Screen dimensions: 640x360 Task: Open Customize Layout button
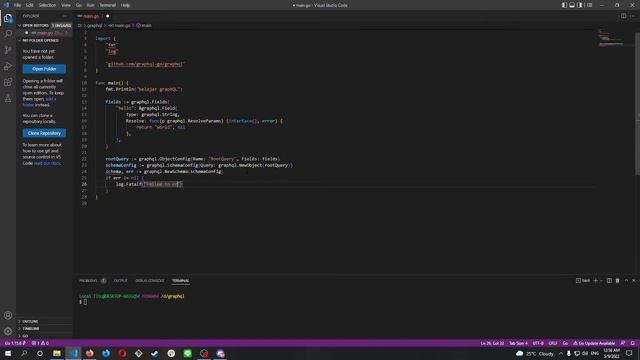click(589, 5)
